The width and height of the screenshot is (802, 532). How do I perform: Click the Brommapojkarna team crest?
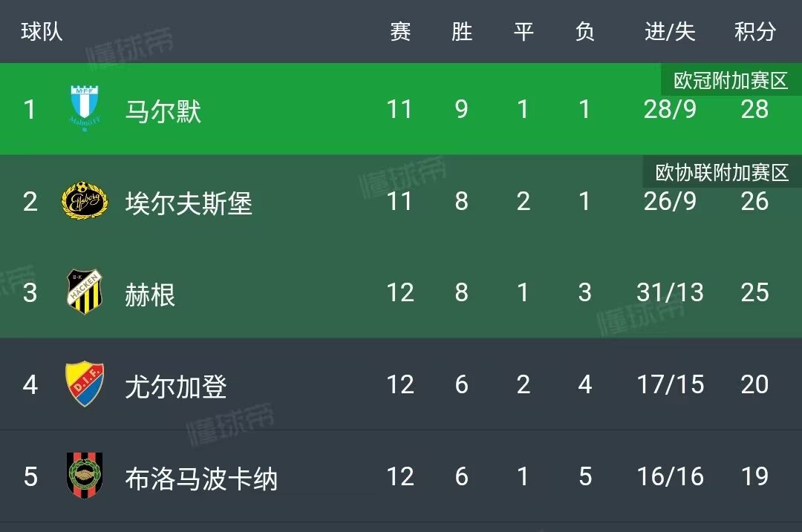pos(85,476)
